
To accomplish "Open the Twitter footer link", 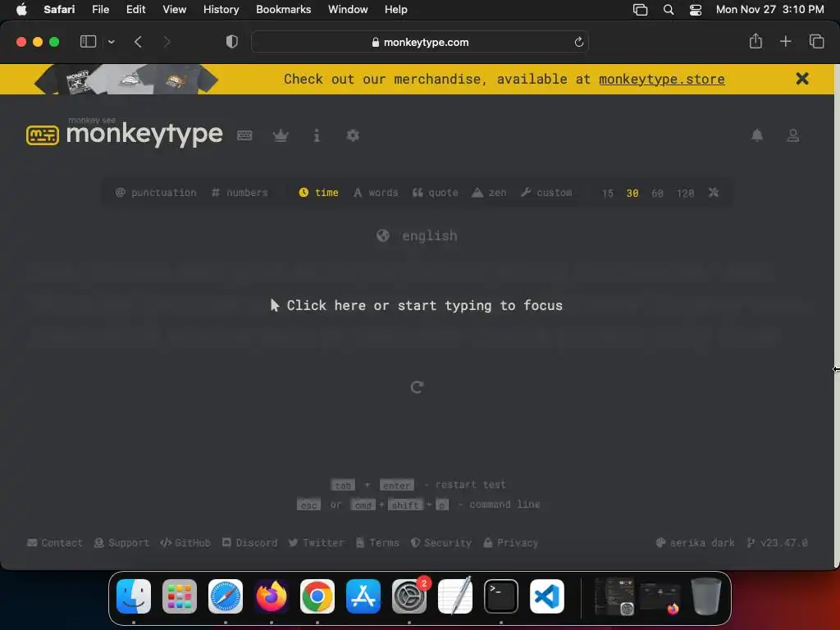I will [316, 543].
